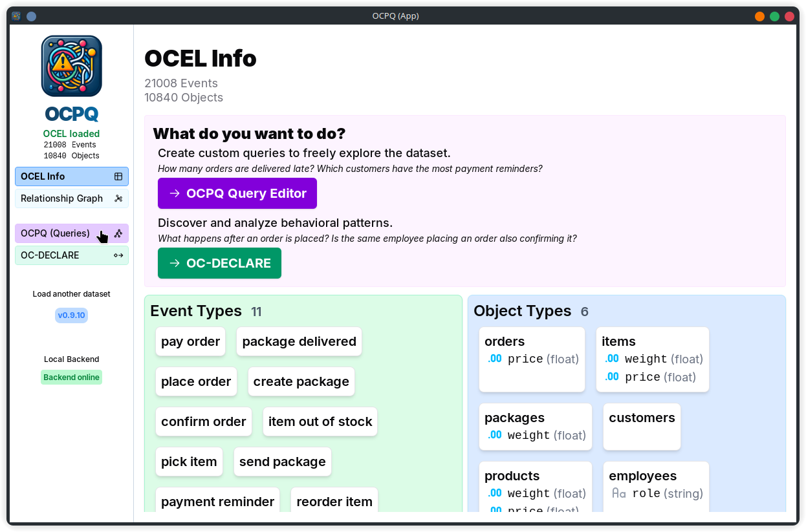Click the OCPQ logo in the sidebar
This screenshot has height=532, width=806.
[71, 65]
